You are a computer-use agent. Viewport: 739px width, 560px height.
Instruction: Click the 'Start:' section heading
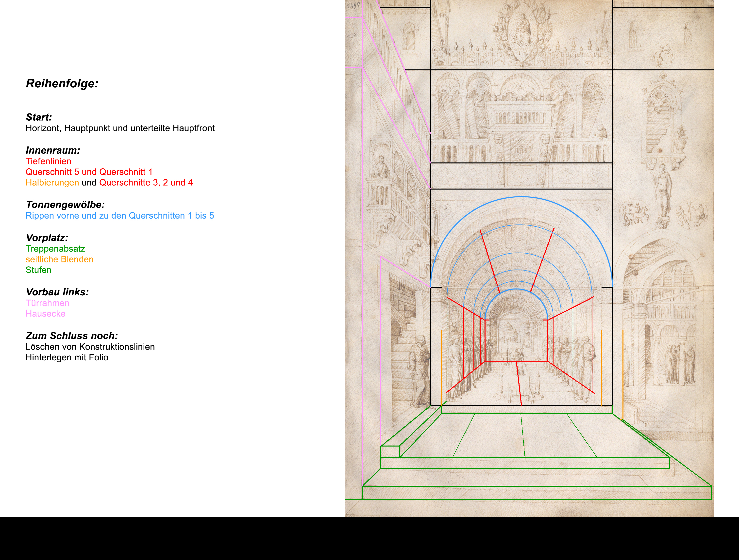(x=39, y=117)
